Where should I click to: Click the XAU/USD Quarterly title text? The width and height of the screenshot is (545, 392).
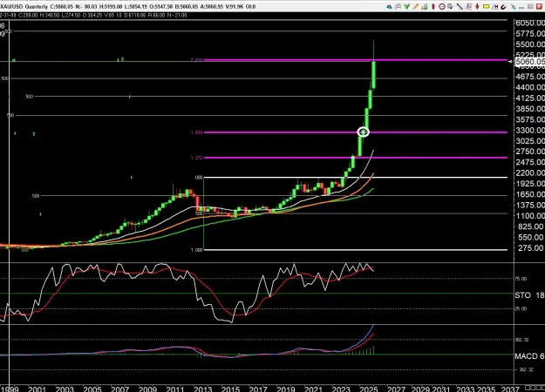[x=24, y=7]
